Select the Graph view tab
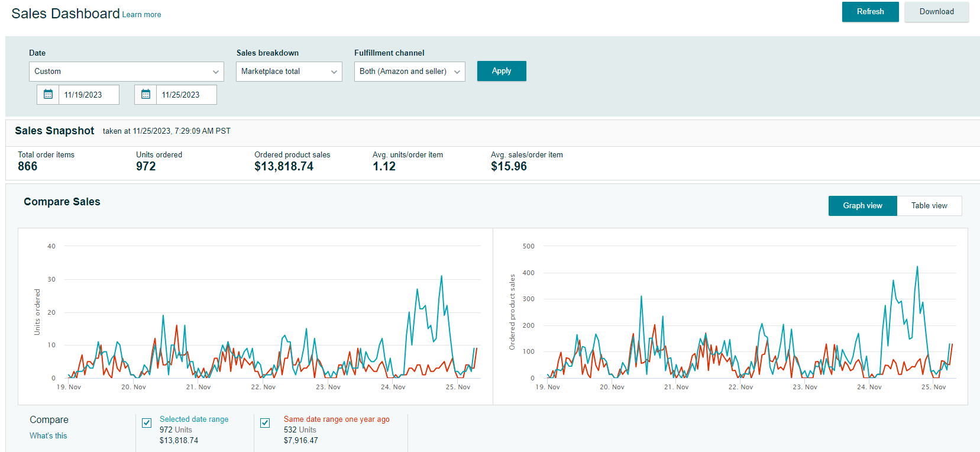980x452 pixels. point(862,206)
